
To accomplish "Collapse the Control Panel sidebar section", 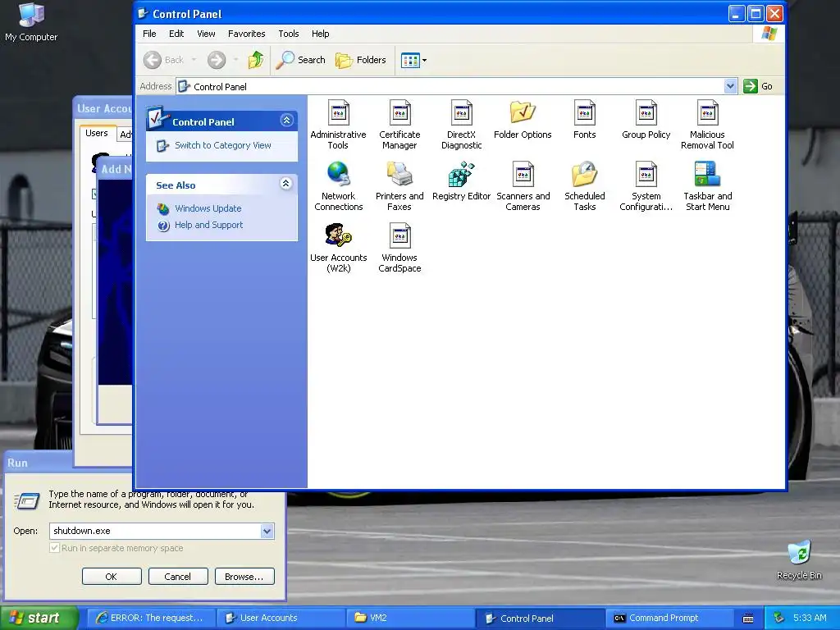I will (x=286, y=120).
